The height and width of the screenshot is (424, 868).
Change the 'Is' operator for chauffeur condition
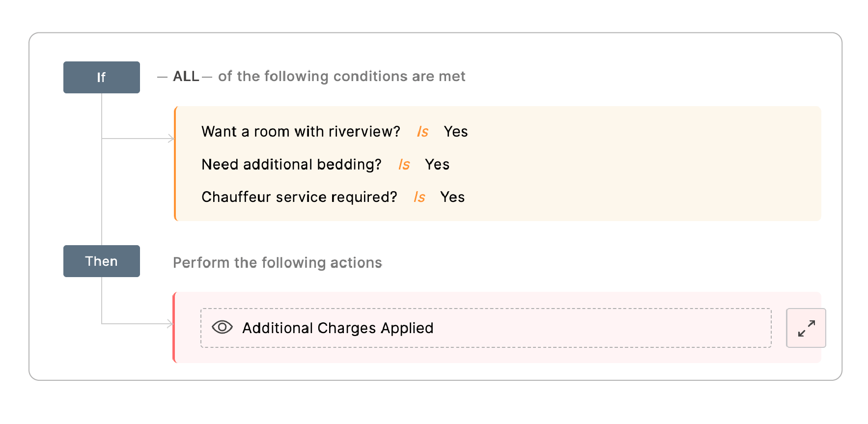click(x=419, y=197)
